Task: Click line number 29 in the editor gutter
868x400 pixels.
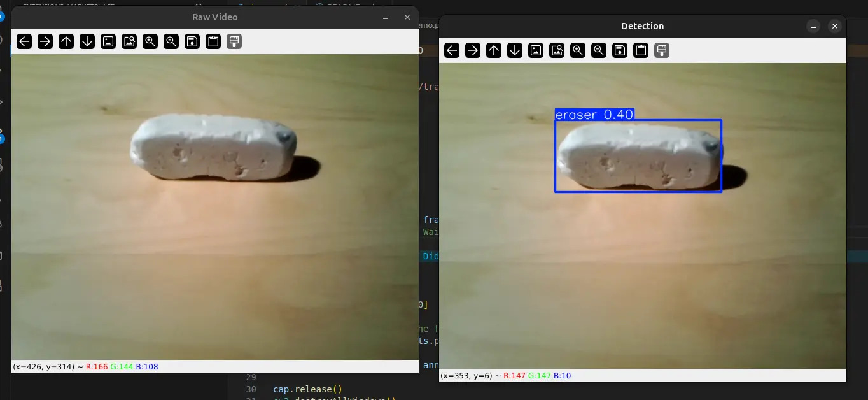Action: [x=251, y=377]
